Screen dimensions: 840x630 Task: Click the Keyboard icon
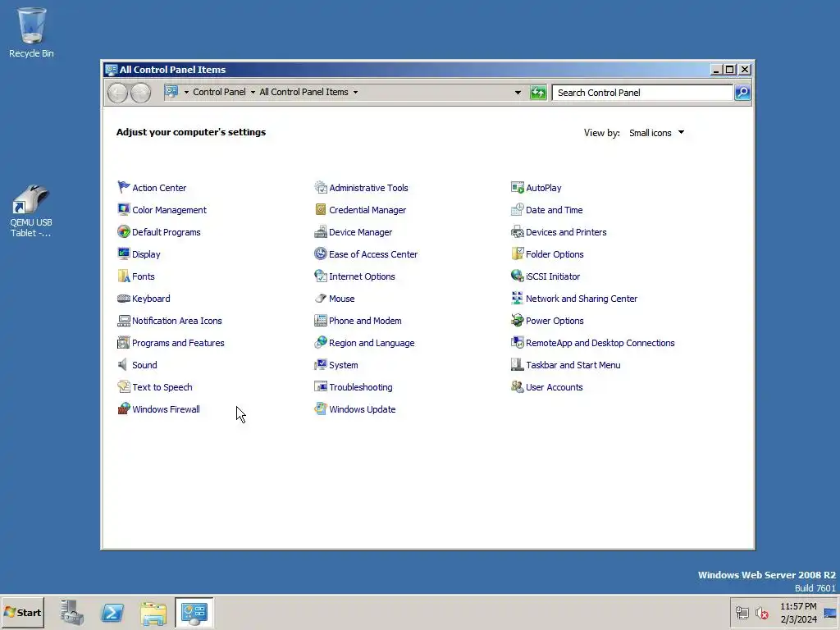[124, 298]
